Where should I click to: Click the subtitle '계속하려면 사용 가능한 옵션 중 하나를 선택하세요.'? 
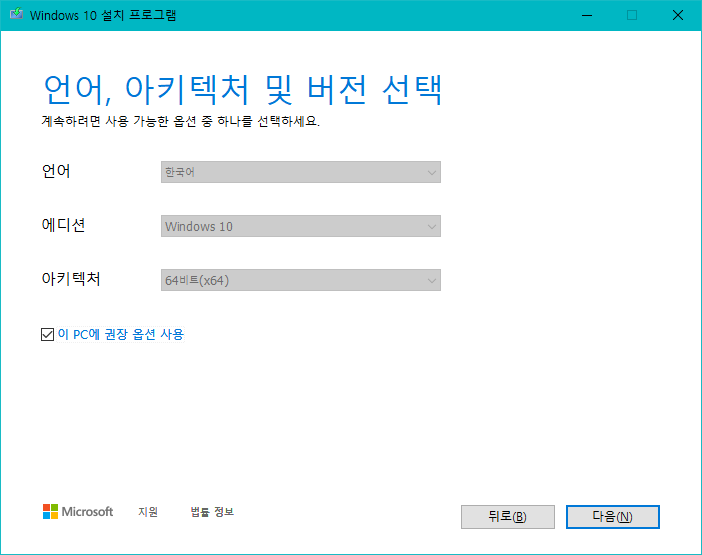click(x=181, y=121)
